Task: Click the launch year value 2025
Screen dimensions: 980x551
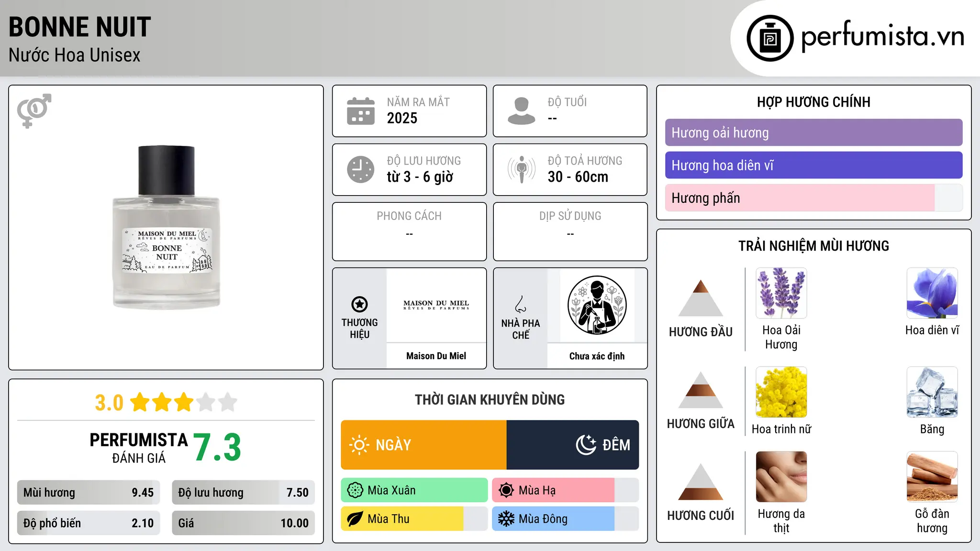Action: 402,118
